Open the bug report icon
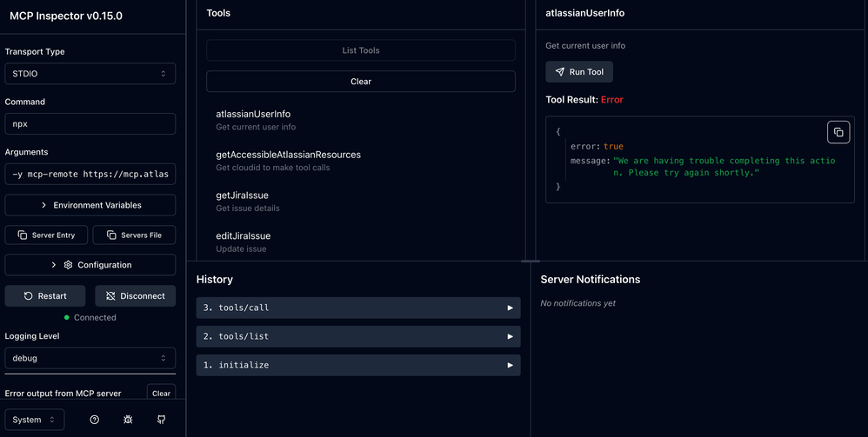 (x=128, y=420)
